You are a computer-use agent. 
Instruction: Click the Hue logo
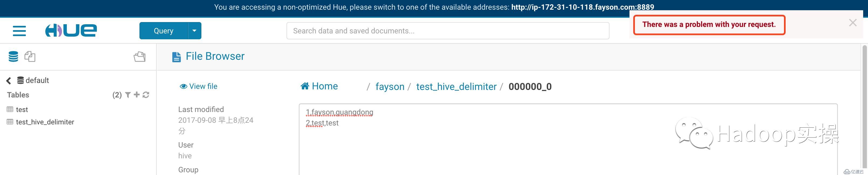(71, 30)
